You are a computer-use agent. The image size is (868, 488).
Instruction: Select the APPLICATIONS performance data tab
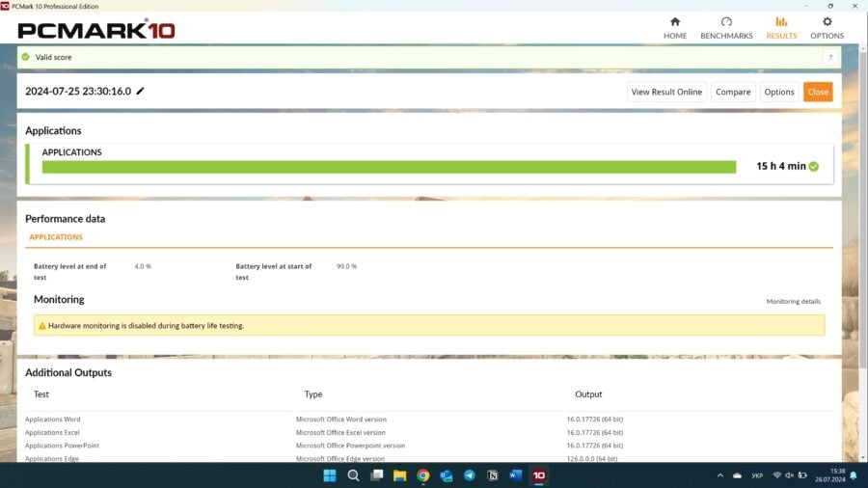[56, 237]
